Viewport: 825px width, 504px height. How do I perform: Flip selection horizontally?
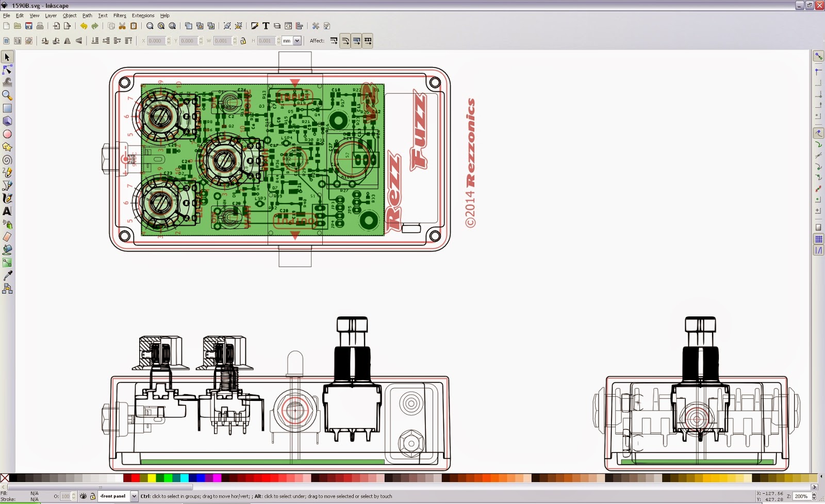[68, 41]
